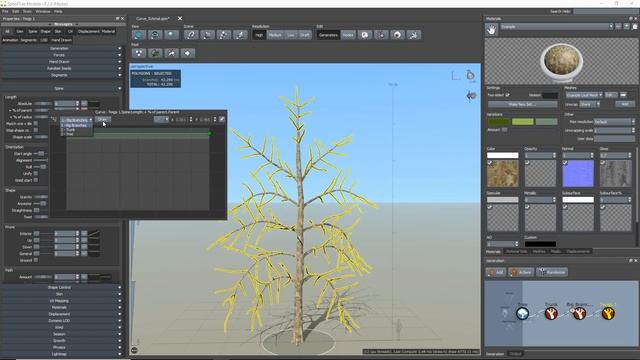Expand the Forces properties section
This screenshot has height=360, width=640.
click(62, 55)
